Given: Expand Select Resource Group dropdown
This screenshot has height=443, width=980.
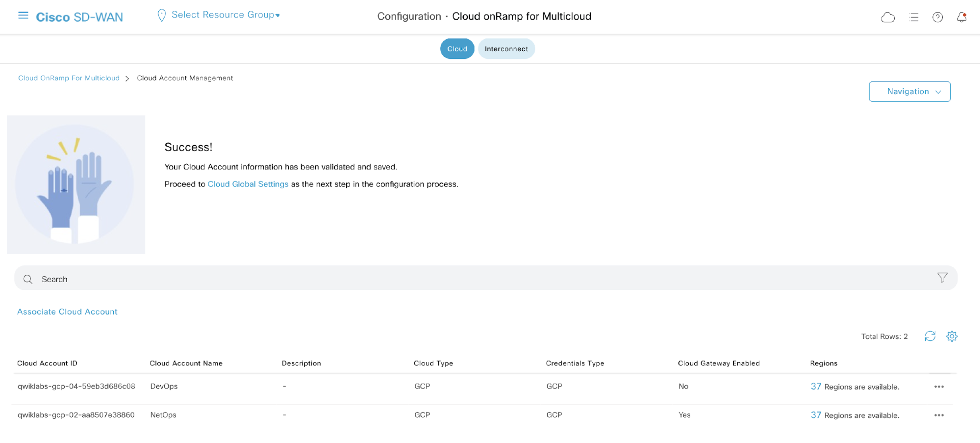Looking at the screenshot, I should click(226, 15).
